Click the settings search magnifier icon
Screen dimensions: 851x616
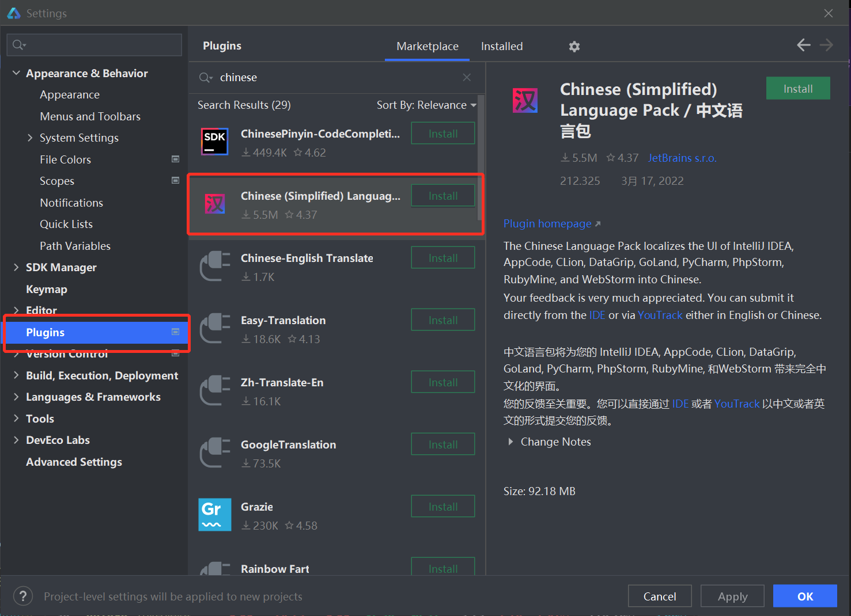19,45
